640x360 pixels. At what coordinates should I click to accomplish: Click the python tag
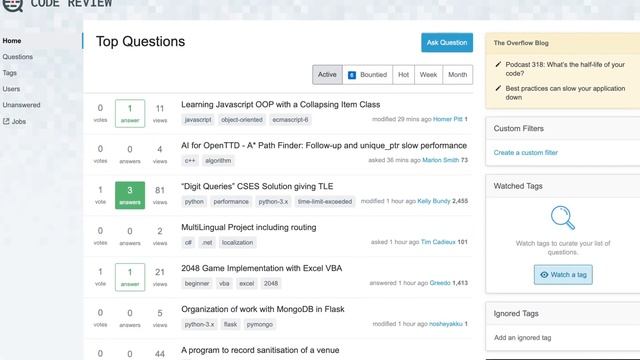point(194,202)
